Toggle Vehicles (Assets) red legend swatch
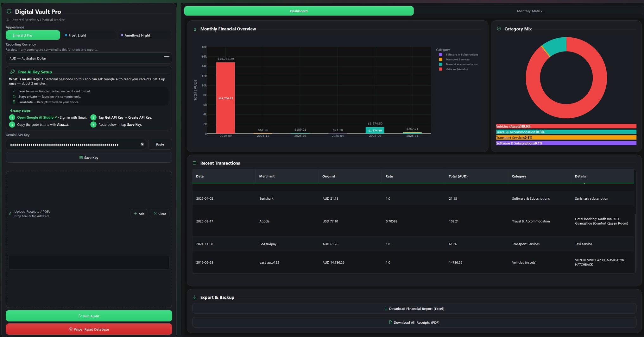This screenshot has height=337, width=644. [440, 69]
